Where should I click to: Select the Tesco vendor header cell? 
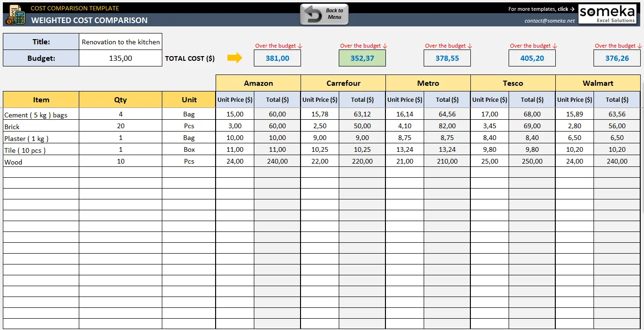point(513,83)
